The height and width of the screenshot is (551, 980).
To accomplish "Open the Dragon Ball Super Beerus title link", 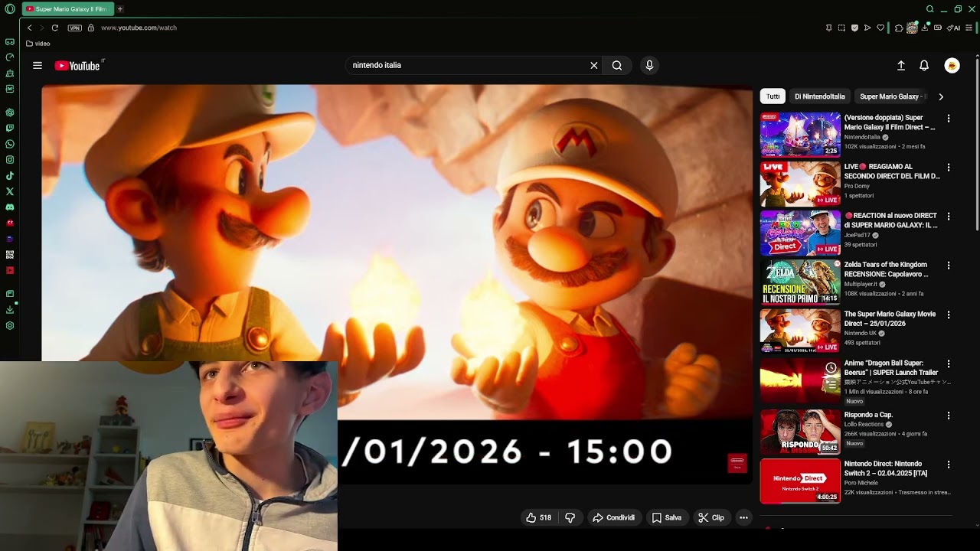I will 890,367.
